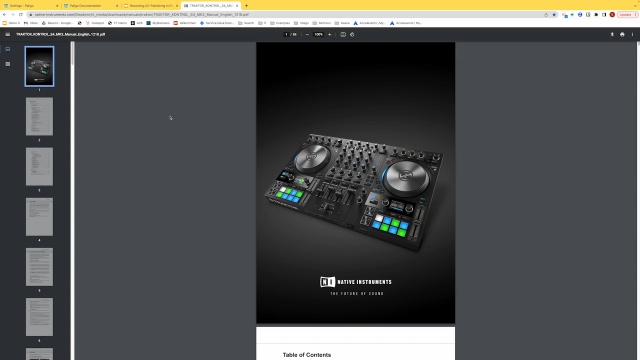Open a new browser tab
Image resolution: width=640 pixels, height=360 pixels.
click(x=246, y=6)
